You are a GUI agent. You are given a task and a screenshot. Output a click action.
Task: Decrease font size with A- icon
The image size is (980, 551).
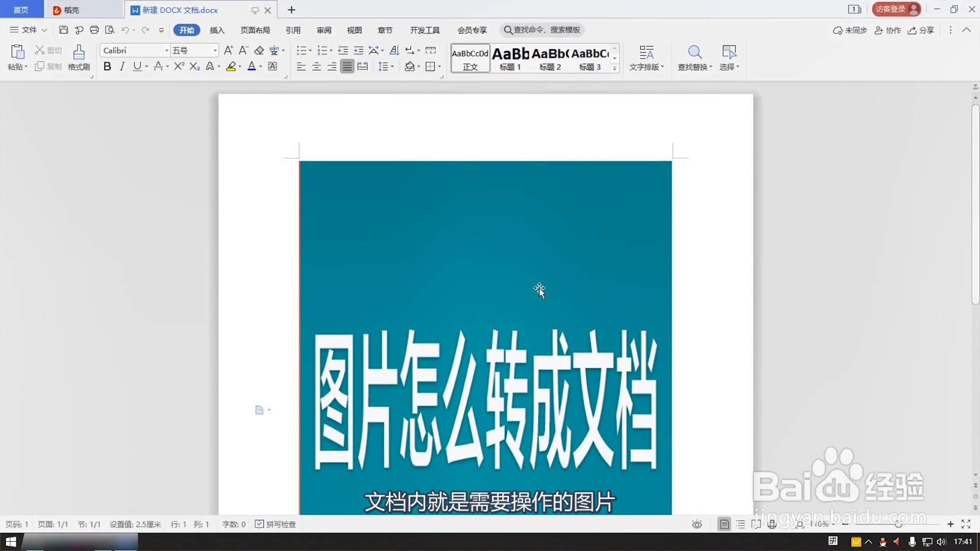243,50
